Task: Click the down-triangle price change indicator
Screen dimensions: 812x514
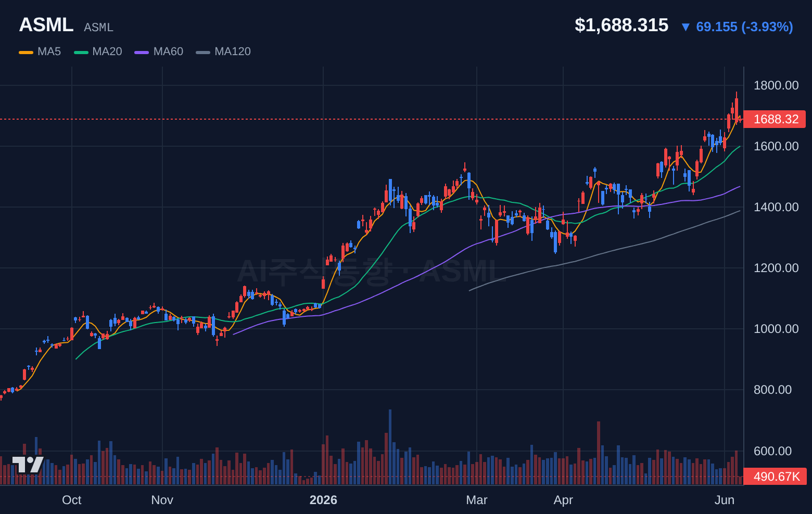Action: coord(686,27)
